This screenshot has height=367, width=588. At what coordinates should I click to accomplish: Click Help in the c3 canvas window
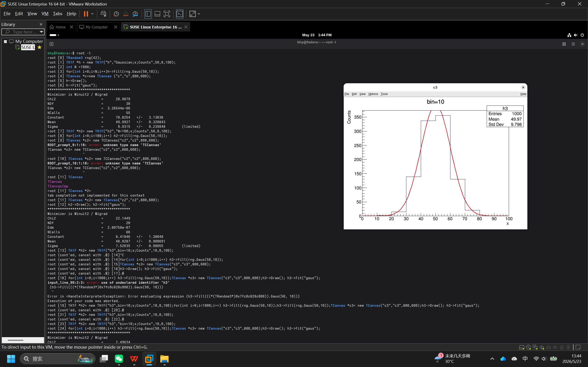coord(523,94)
